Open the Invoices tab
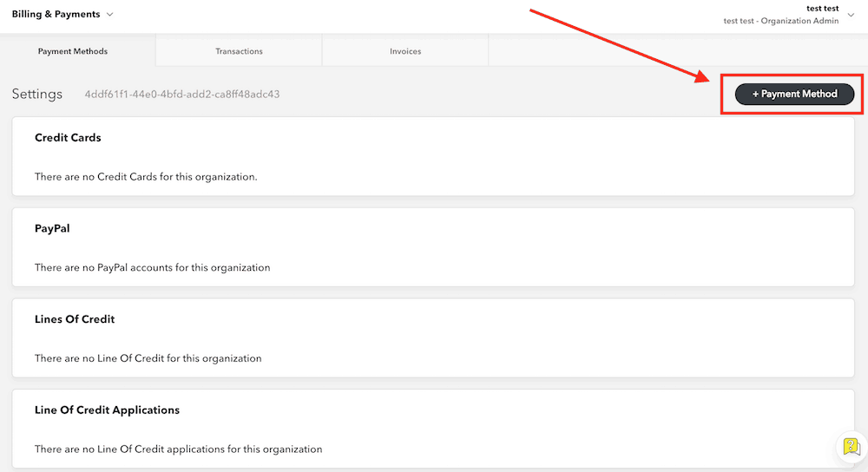 (x=405, y=51)
